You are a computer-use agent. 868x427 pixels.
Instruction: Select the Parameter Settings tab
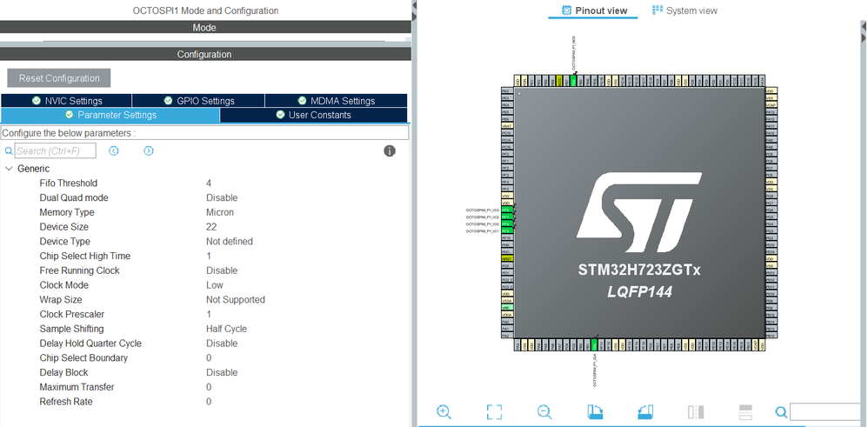(110, 115)
